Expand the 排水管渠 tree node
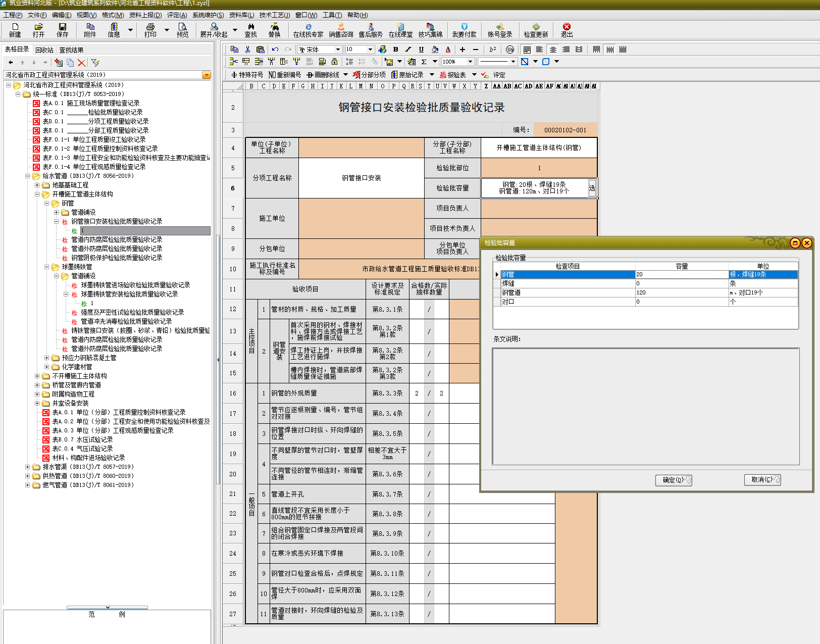 (28, 467)
